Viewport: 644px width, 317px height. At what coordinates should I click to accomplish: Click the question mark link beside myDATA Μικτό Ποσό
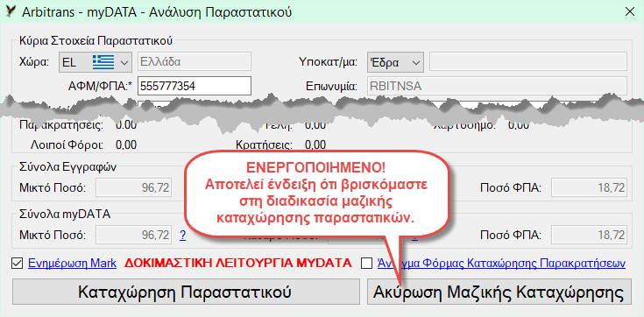[182, 236]
